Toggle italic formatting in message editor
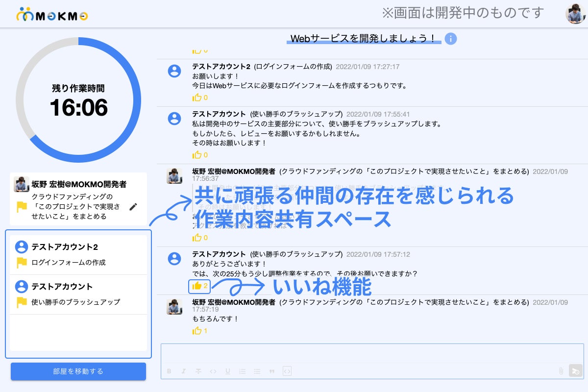This screenshot has width=588, height=392. [x=183, y=371]
